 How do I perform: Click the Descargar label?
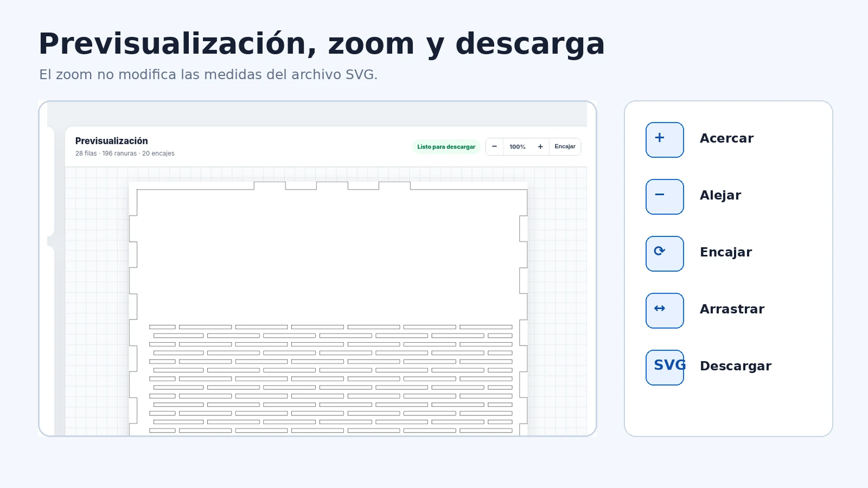click(x=736, y=366)
